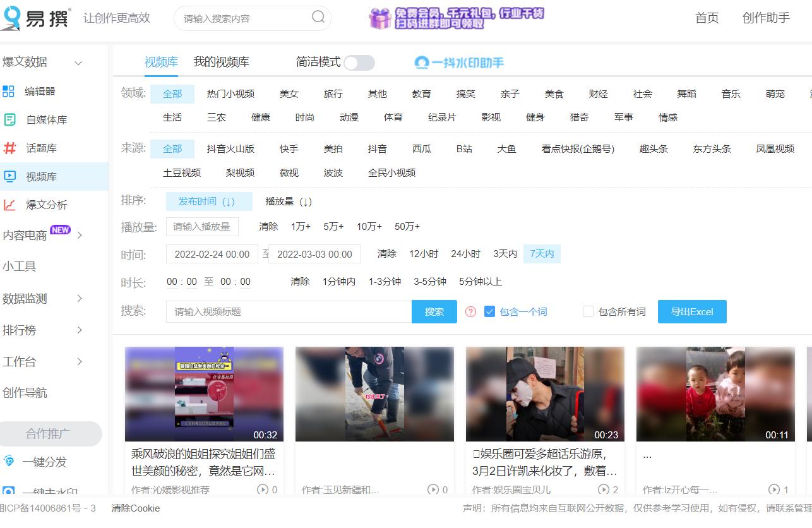Collapse the 爆文数据 section chevron

(x=78, y=62)
